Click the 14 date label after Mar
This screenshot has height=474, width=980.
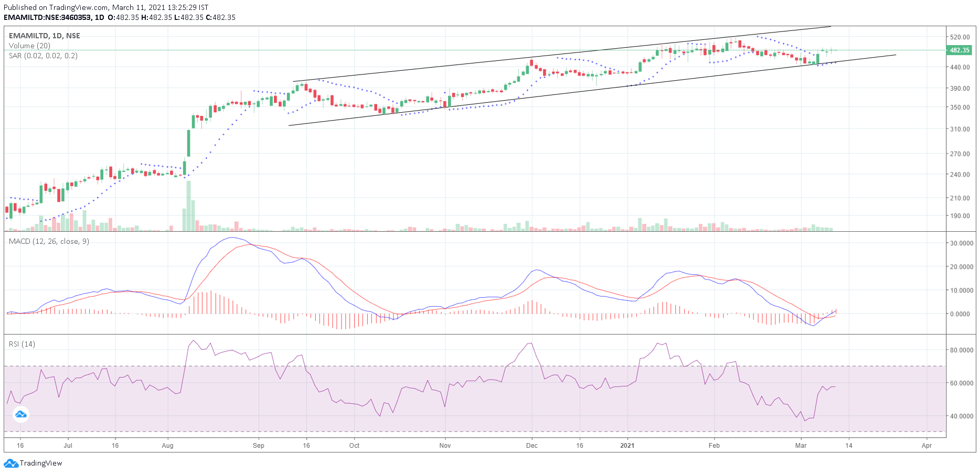click(848, 446)
